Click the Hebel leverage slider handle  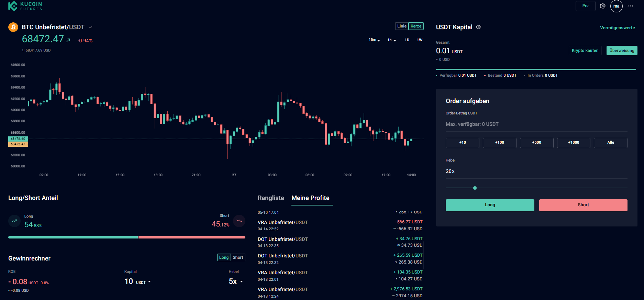pyautogui.click(x=475, y=188)
